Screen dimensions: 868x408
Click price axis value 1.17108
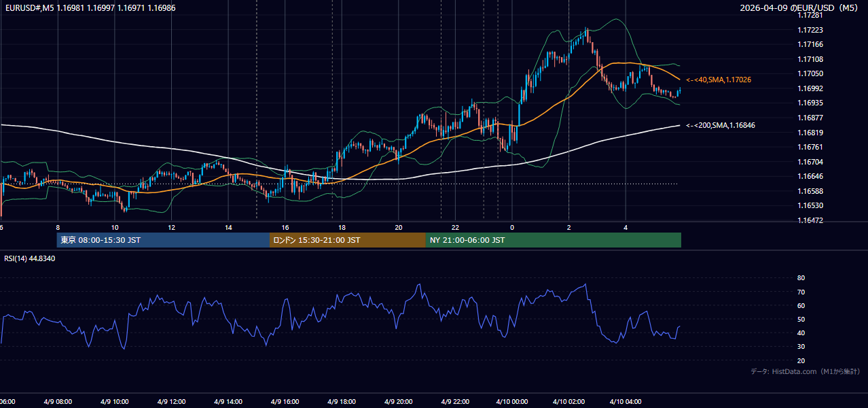click(x=810, y=59)
